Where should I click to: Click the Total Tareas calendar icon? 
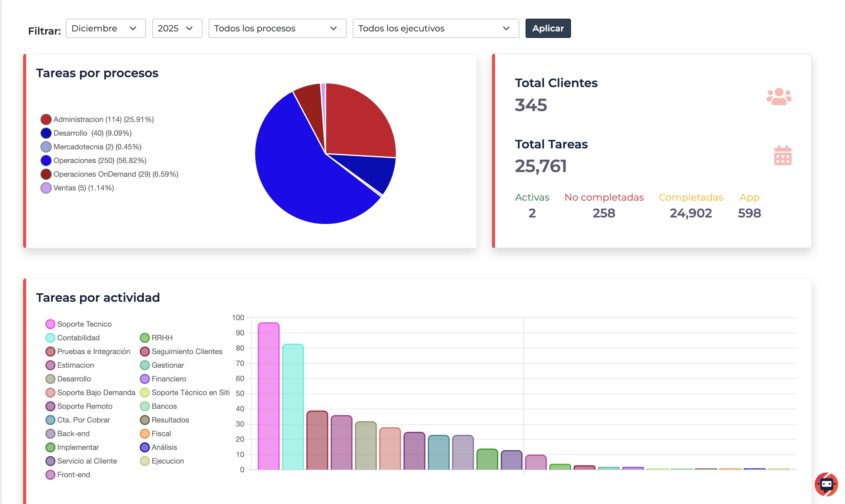[782, 155]
